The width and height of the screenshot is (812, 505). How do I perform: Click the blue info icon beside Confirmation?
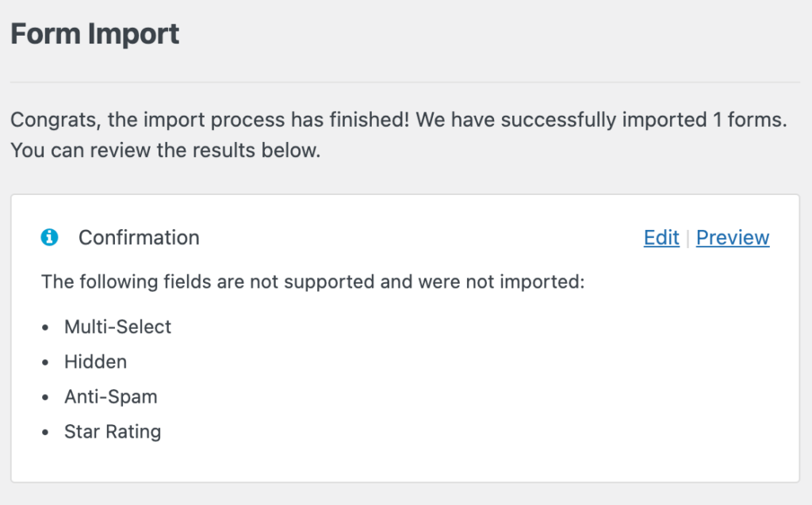(x=49, y=237)
